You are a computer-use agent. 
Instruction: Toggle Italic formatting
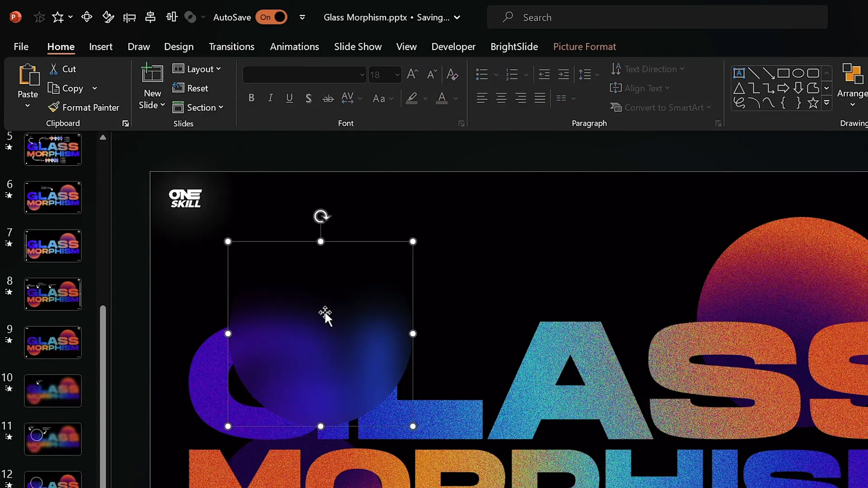tap(270, 98)
